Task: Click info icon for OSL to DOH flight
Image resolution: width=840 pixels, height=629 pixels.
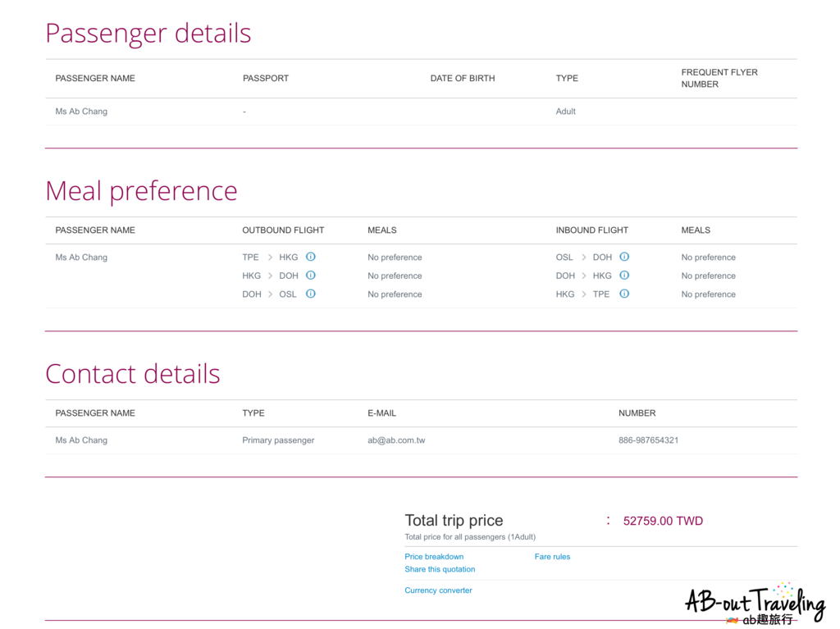Action: (624, 257)
